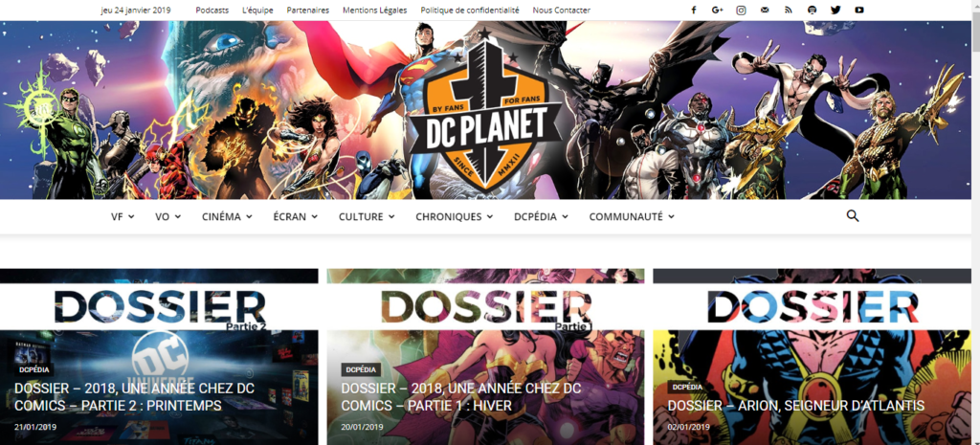Open the Spotify icon link

pyautogui.click(x=812, y=10)
